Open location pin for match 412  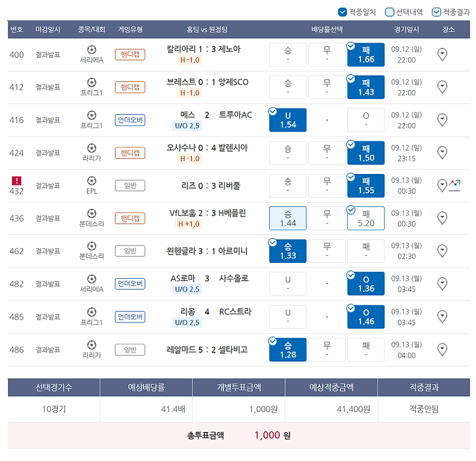442,87
